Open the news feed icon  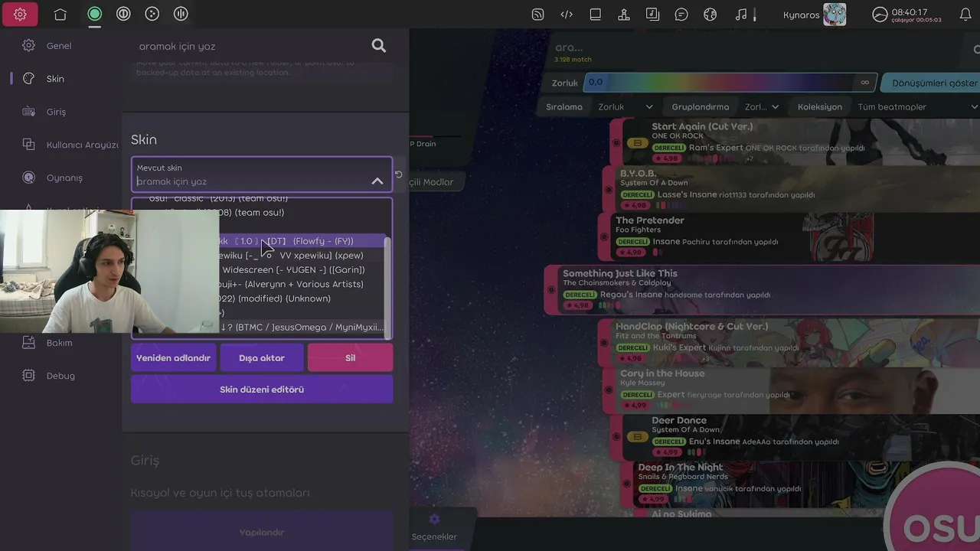coord(537,15)
